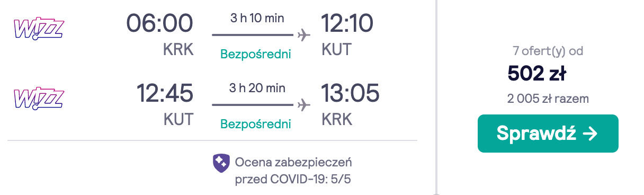Viewport: 644px width, 195px height.
Task: Click the Wizz Air logo on return flight
Action: (x=39, y=99)
